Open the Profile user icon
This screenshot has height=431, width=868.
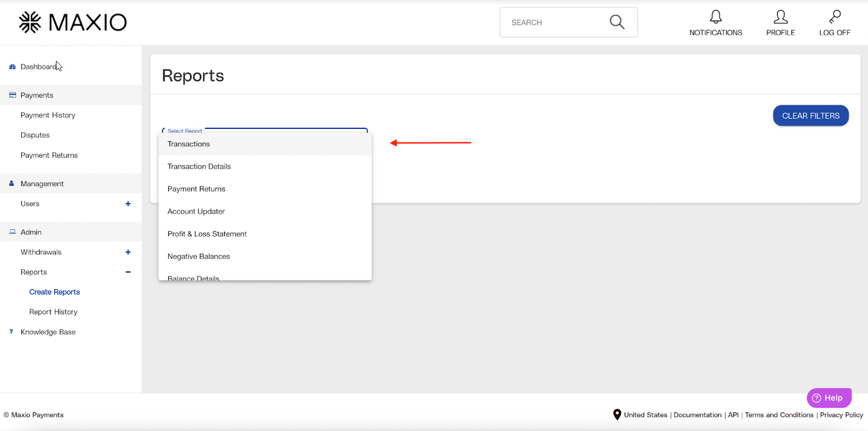tap(780, 17)
